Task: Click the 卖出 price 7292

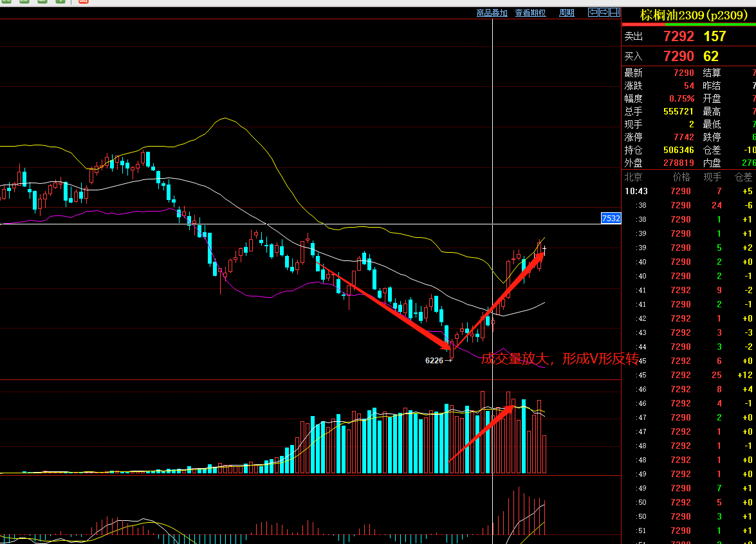Action: pyautogui.click(x=679, y=37)
